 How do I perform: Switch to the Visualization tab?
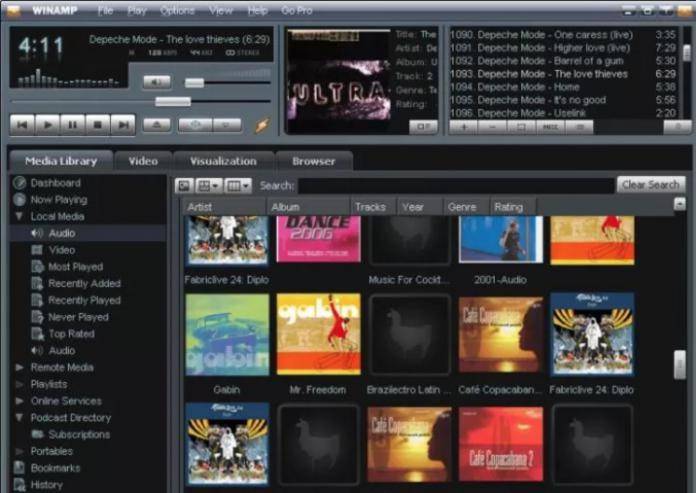pos(223,161)
